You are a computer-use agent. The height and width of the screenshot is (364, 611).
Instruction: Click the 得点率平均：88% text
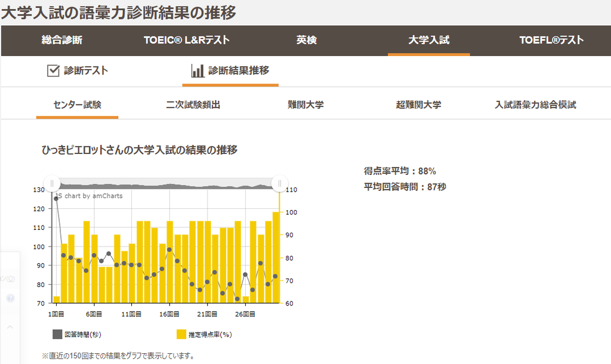400,171
